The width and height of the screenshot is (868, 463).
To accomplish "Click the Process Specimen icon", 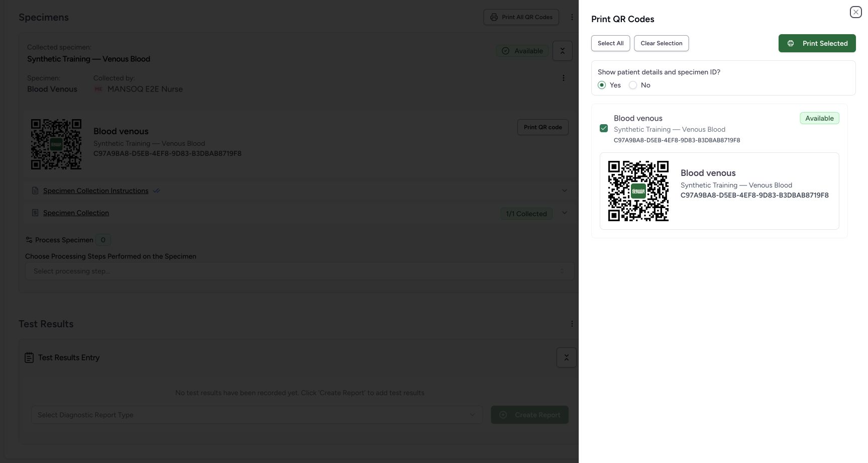I will [x=29, y=240].
